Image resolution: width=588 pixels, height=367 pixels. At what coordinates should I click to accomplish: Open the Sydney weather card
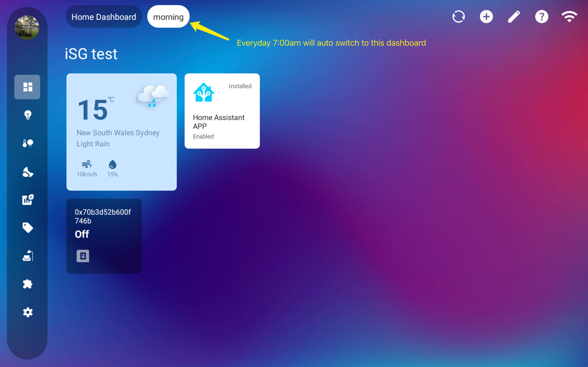[121, 132]
